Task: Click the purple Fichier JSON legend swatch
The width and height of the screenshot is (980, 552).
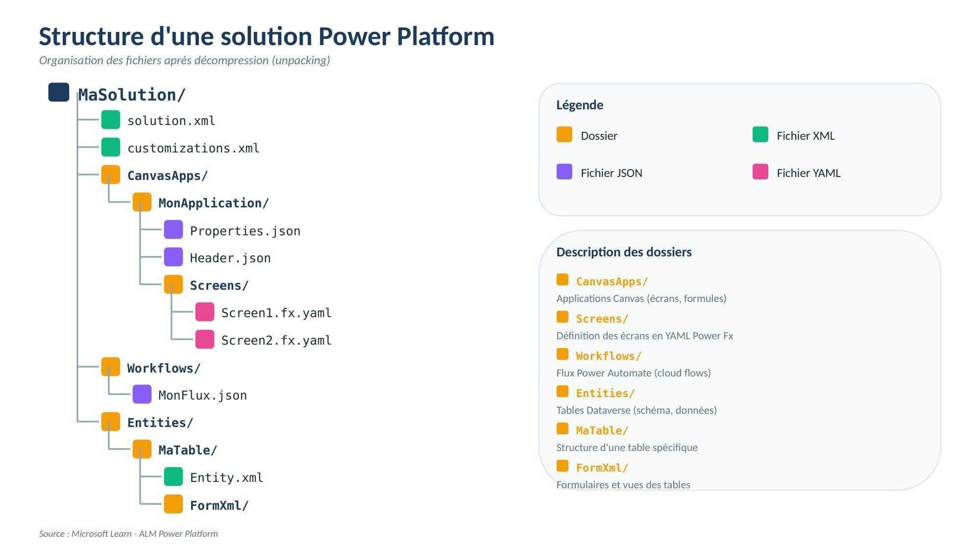Action: click(x=564, y=172)
